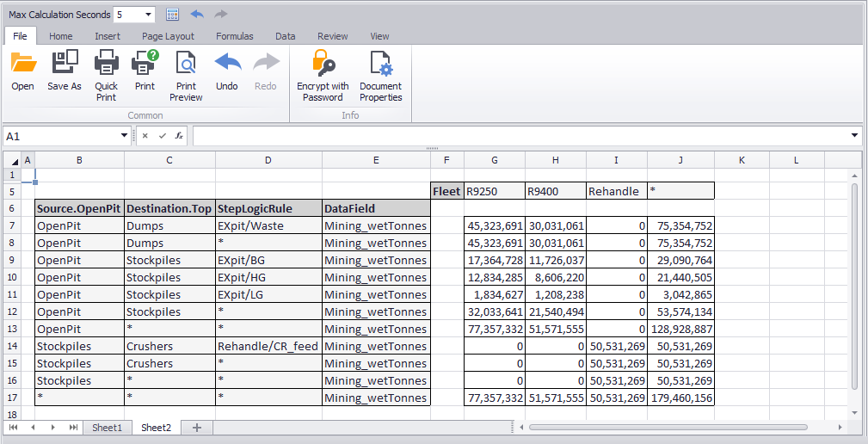Expand the formula bar dropdown

(854, 136)
